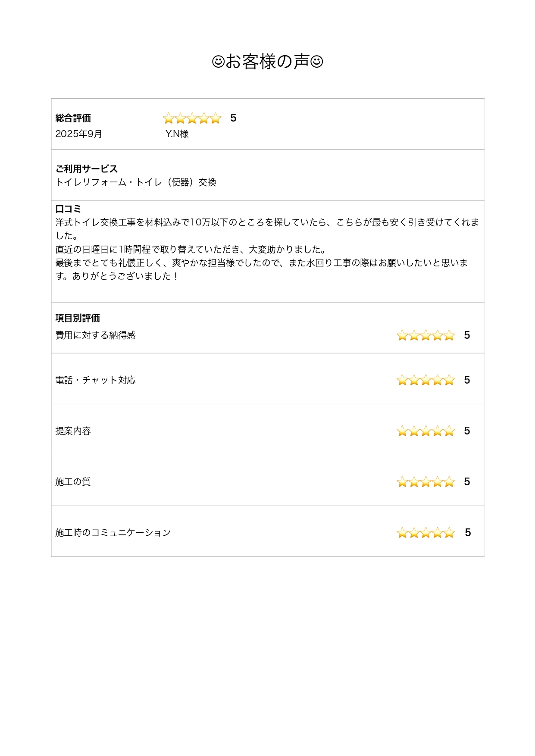The width and height of the screenshot is (535, 756).
Task: Click the お客様の声 page title
Action: click(267, 62)
